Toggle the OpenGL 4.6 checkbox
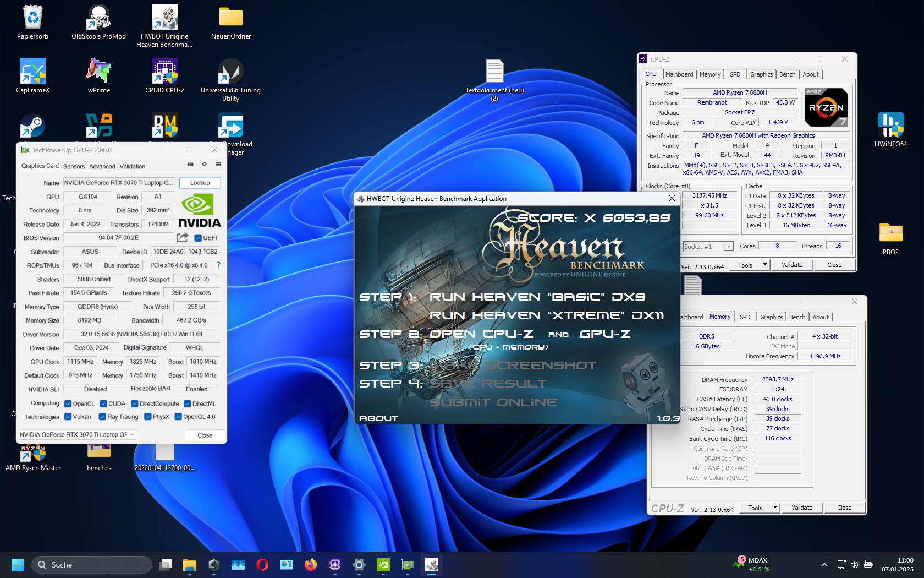 tap(178, 417)
